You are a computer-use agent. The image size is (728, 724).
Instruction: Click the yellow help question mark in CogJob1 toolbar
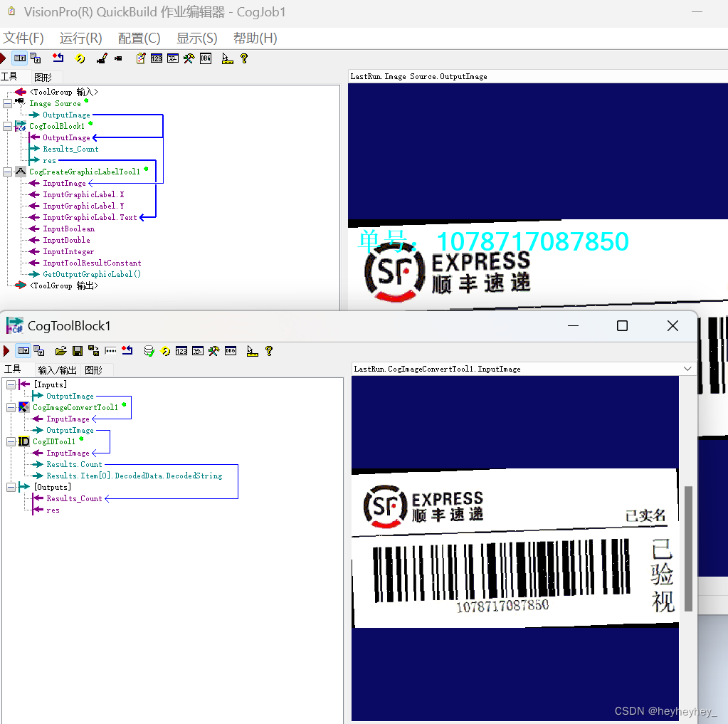(x=244, y=58)
